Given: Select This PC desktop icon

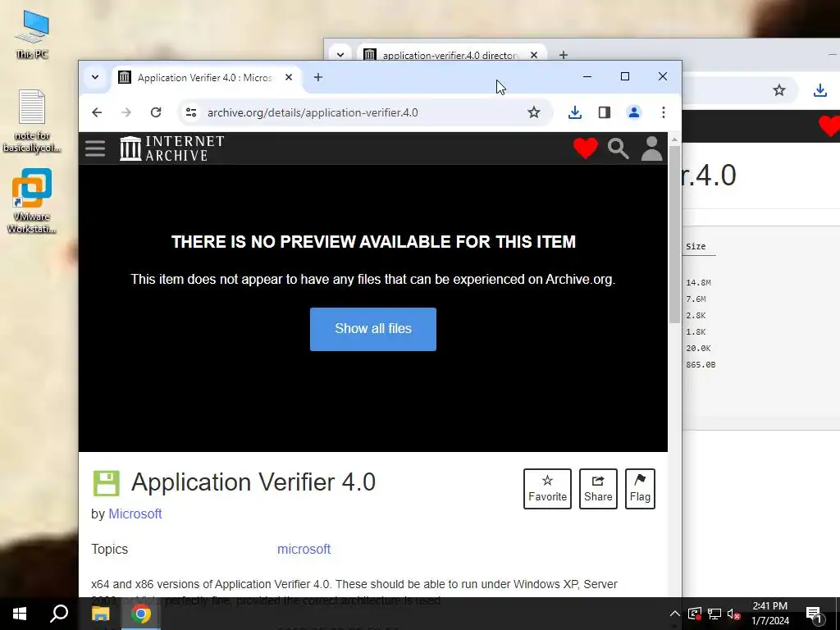Looking at the screenshot, I should click(x=32, y=34).
